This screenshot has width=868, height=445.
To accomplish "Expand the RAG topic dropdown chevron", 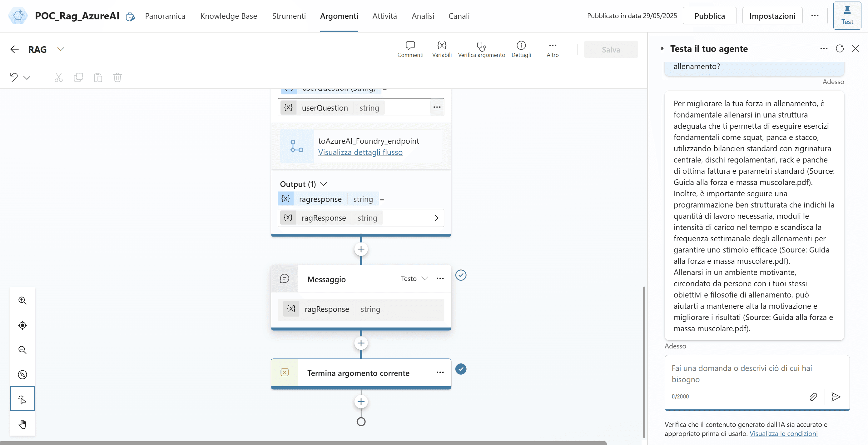I will point(61,49).
